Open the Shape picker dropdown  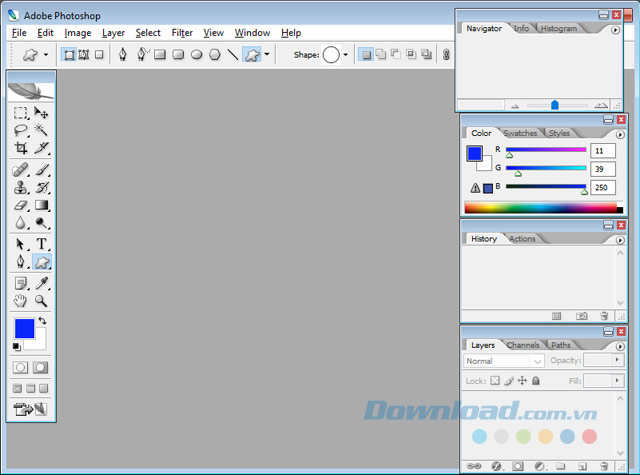click(345, 54)
